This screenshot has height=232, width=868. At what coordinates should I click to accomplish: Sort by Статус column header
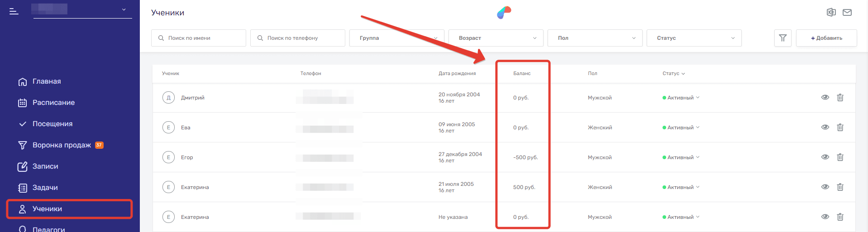(673, 73)
